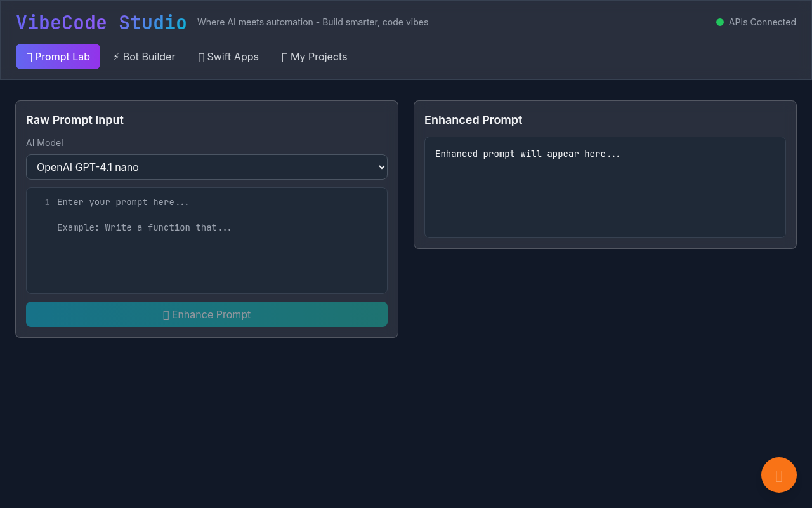Open the orange floating action button
812x508 pixels.
pos(778,474)
